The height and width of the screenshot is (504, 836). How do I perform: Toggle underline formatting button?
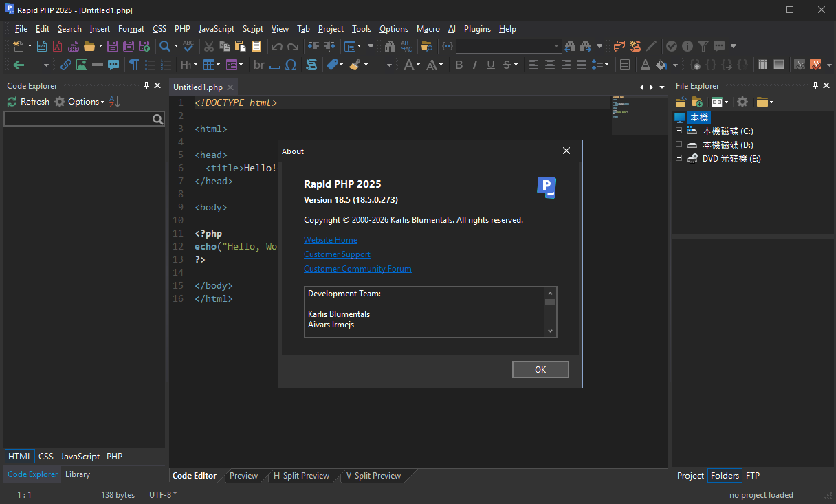(490, 65)
